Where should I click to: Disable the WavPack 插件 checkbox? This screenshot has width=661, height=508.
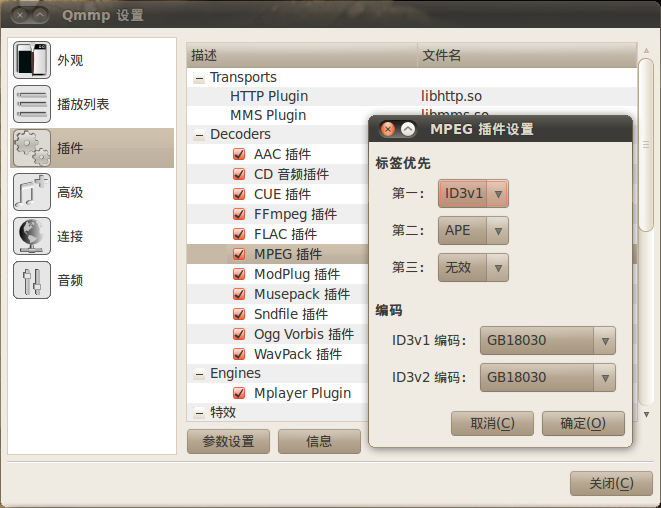coord(239,354)
